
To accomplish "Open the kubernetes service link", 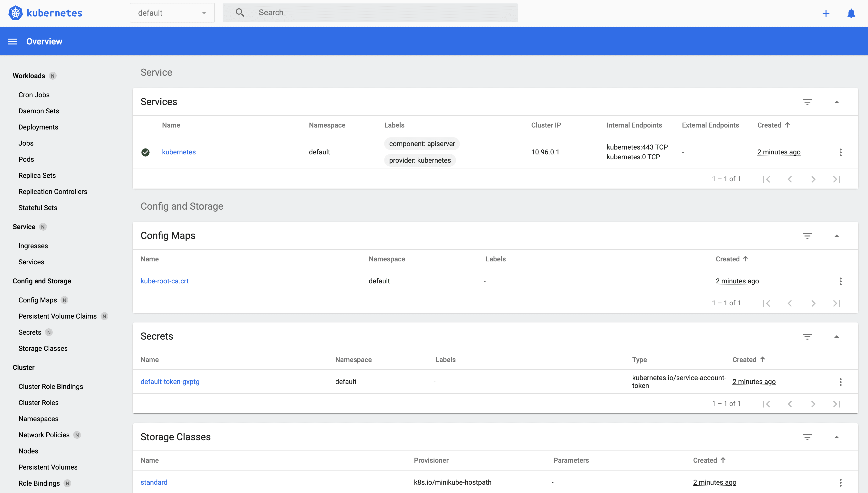I will 179,152.
